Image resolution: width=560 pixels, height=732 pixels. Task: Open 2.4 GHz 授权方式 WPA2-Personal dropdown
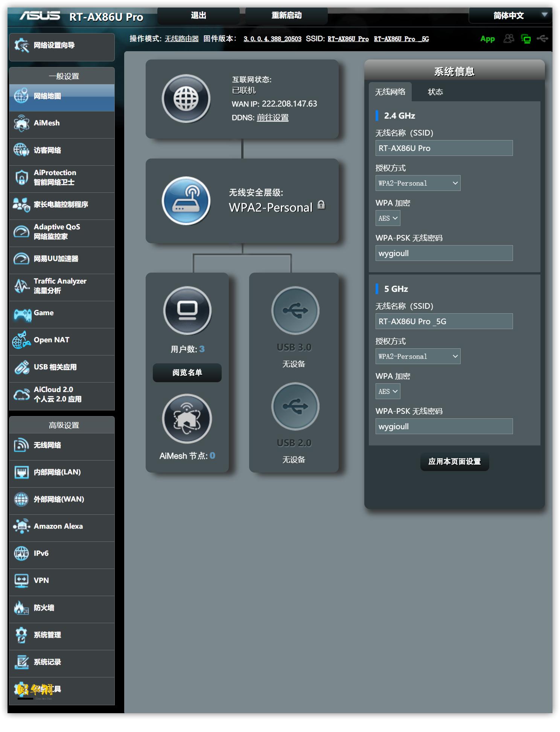pyautogui.click(x=418, y=183)
